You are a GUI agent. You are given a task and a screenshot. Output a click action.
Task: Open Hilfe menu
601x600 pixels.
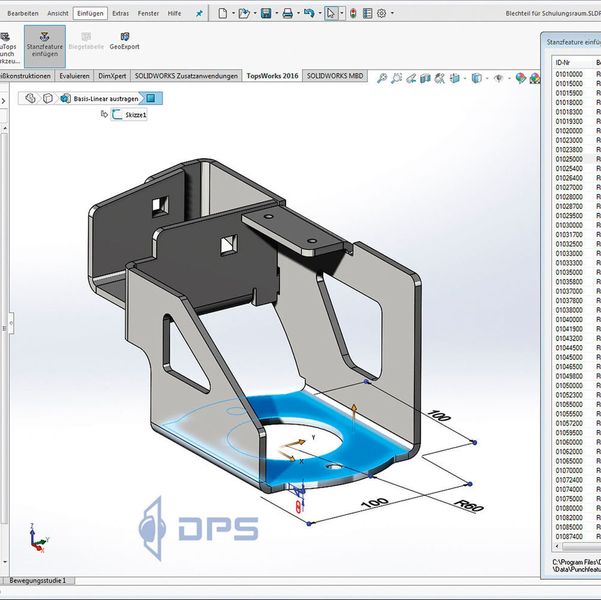174,13
